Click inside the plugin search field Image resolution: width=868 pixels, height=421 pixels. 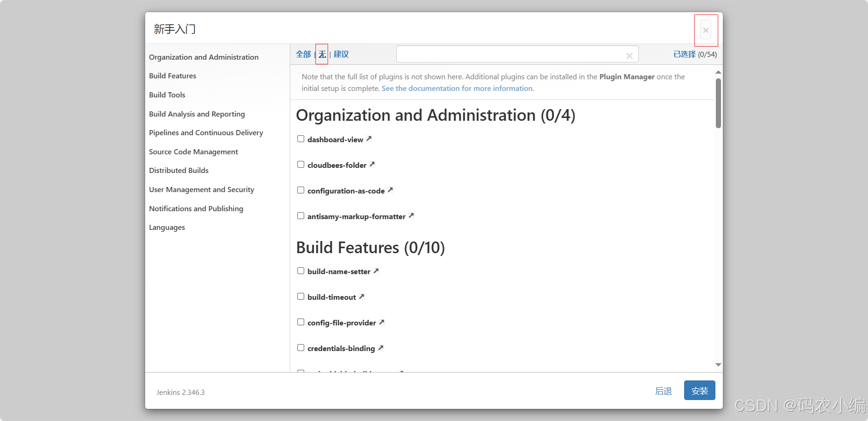[x=513, y=54]
